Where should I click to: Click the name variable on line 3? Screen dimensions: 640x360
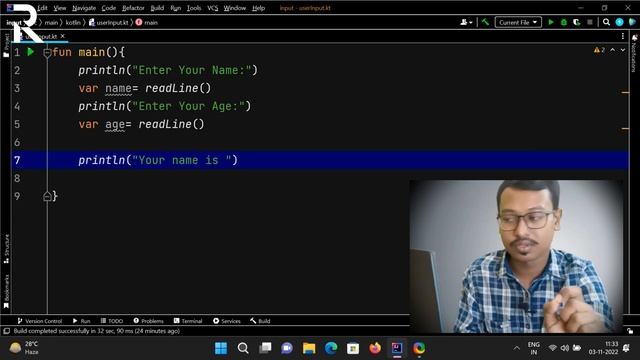click(118, 88)
